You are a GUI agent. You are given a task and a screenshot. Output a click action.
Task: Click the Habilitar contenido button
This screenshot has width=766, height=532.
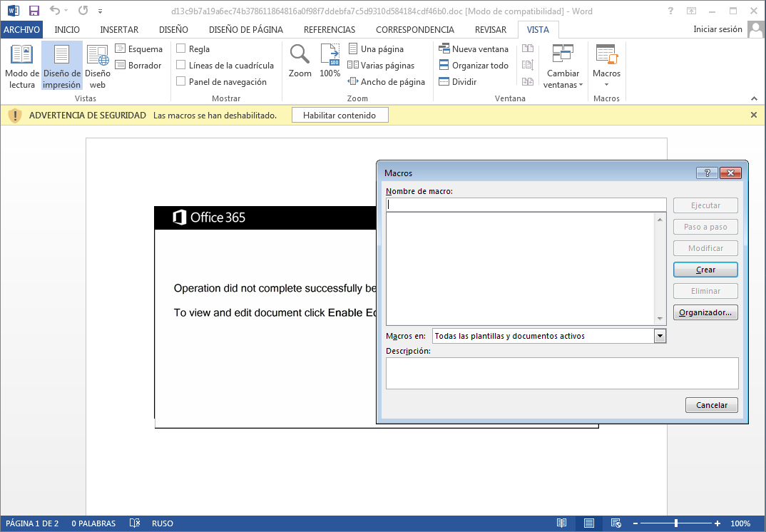[x=339, y=115]
